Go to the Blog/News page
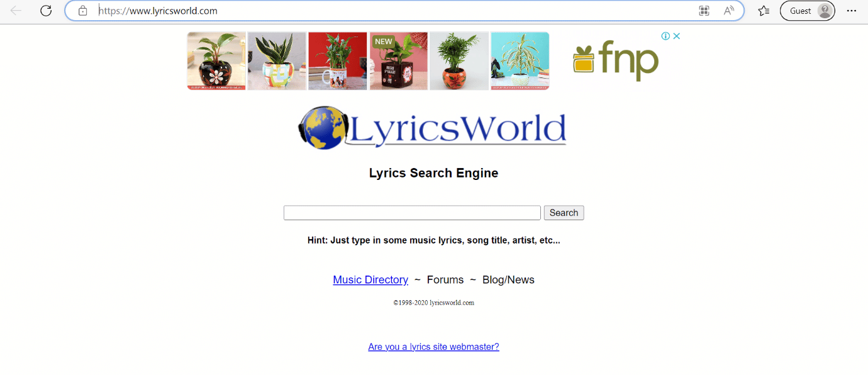This screenshot has width=868, height=375. [508, 279]
